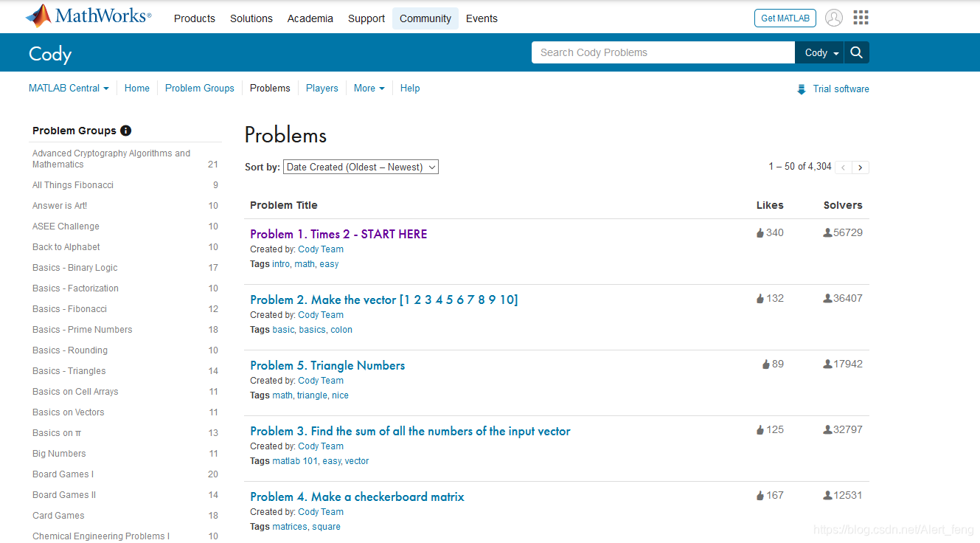Click thumbs-up icon for Problem 5
Viewport: 980px width, 543px height.
[x=766, y=364]
